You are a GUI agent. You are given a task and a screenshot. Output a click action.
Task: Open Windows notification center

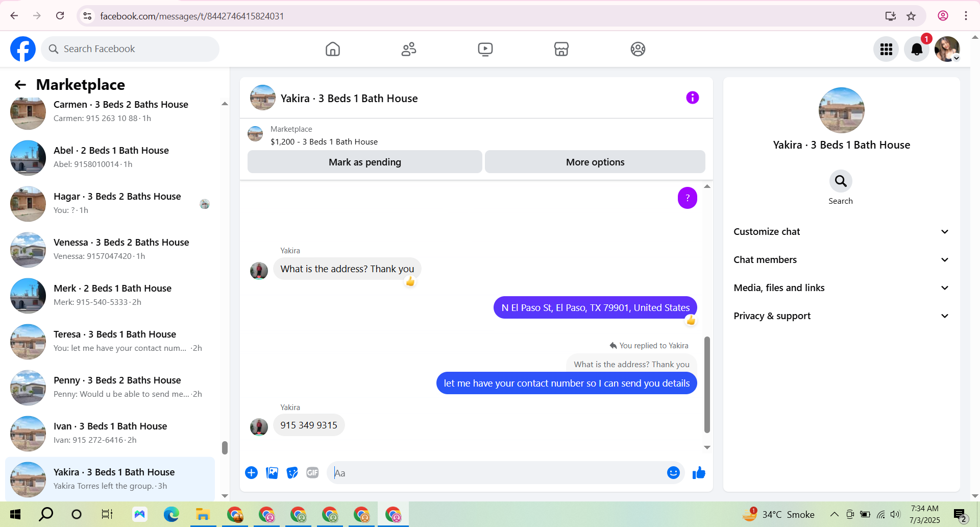click(x=960, y=515)
